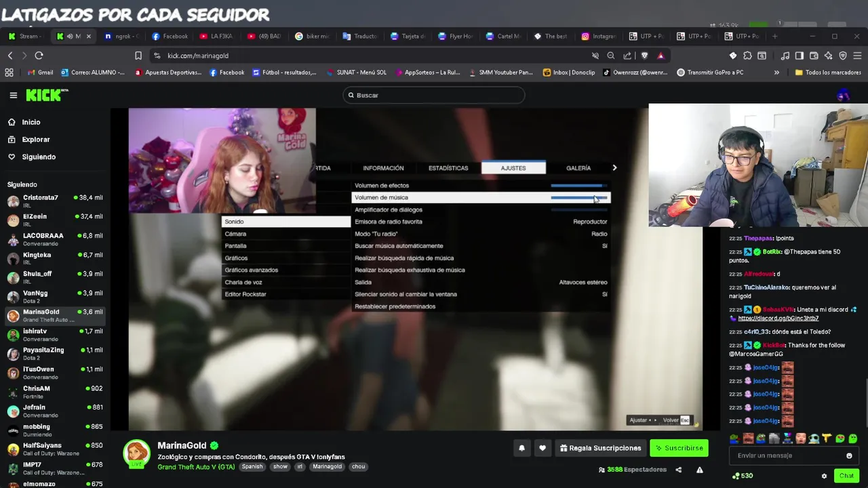
Task: Click the Buscar search field
Action: click(x=434, y=96)
